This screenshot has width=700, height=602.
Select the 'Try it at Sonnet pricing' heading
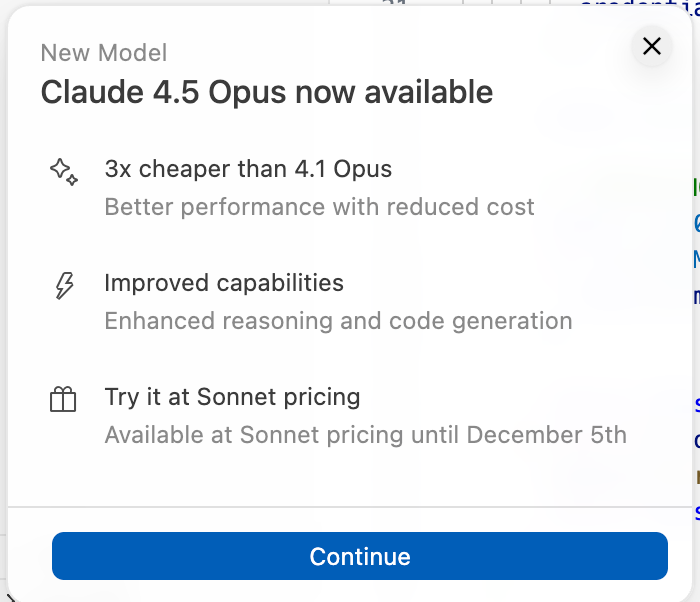point(232,397)
